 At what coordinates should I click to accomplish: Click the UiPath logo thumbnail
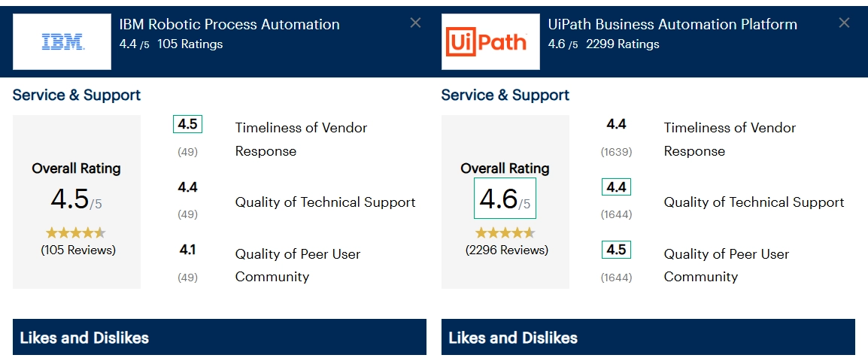[x=490, y=41]
